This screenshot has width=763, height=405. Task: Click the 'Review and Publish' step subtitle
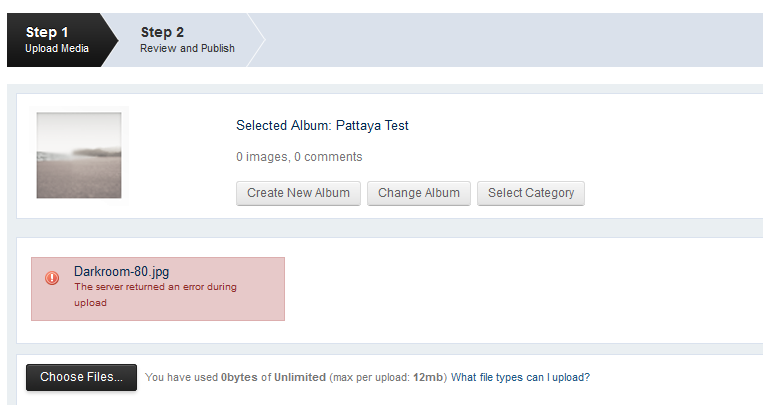[x=187, y=48]
